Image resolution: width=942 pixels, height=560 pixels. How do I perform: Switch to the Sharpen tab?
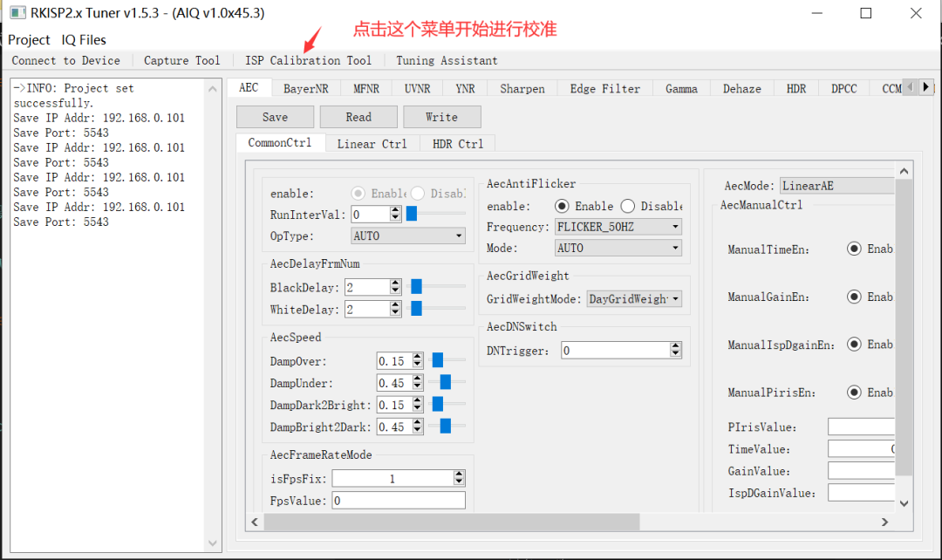(522, 87)
